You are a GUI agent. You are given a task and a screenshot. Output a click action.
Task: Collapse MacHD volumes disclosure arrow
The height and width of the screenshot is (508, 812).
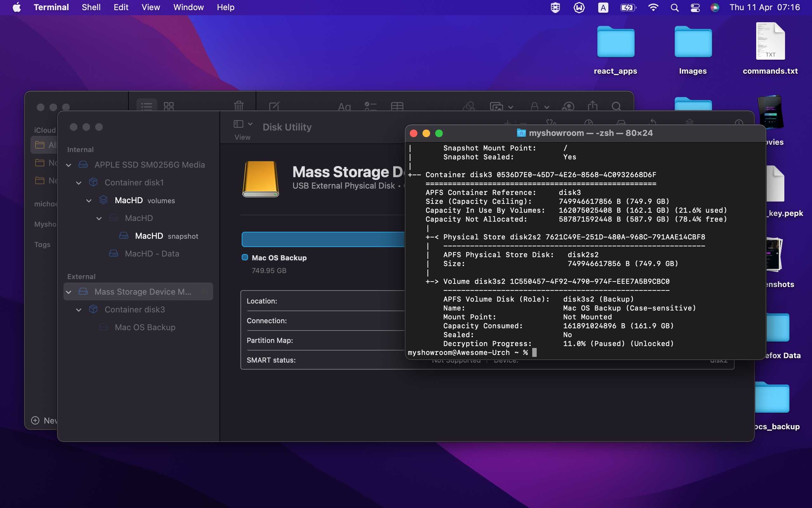[x=88, y=201]
